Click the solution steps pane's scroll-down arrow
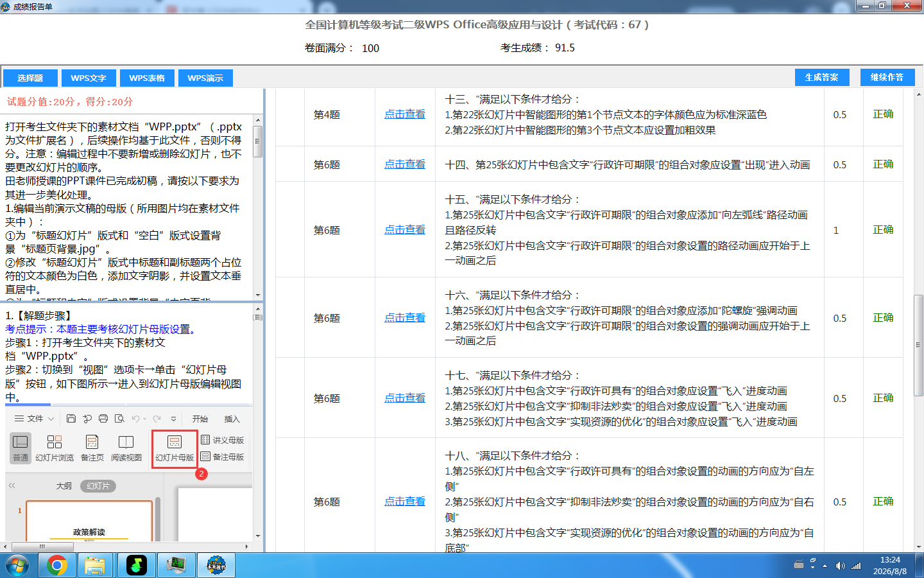Screen dimensions: 924x578 click(x=258, y=536)
